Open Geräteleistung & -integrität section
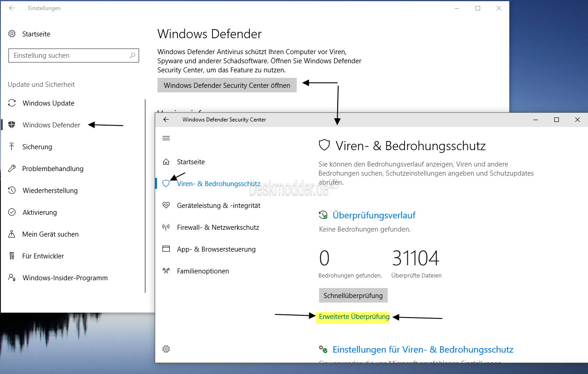588x374 pixels. 218,206
